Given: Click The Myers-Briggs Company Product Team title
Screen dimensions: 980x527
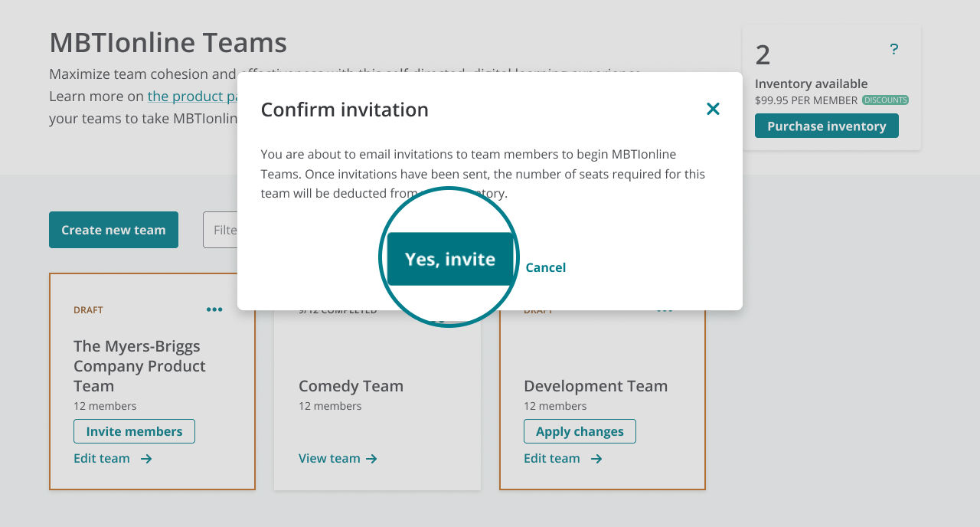Looking at the screenshot, I should [139, 366].
